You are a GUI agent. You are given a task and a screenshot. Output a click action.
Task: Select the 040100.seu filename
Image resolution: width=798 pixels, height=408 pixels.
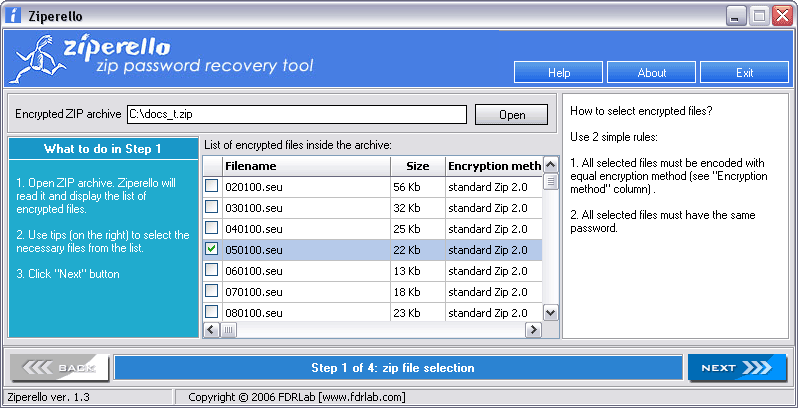pyautogui.click(x=253, y=229)
